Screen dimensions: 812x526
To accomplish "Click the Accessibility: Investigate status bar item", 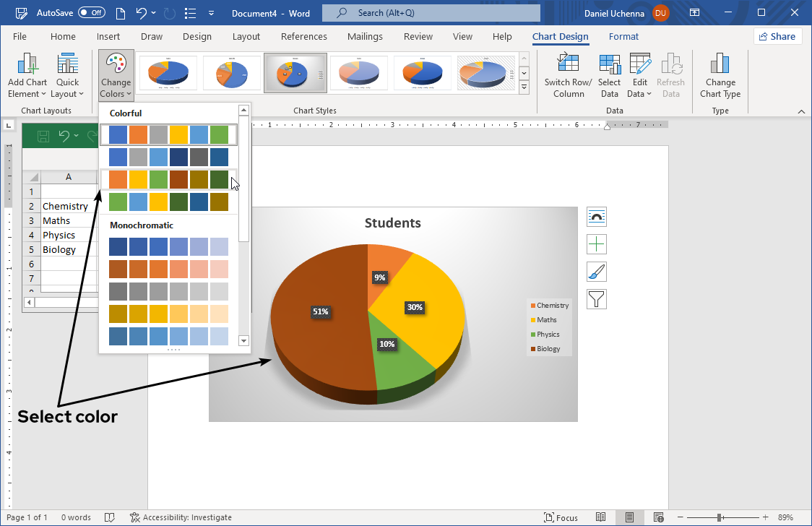I will (x=181, y=517).
